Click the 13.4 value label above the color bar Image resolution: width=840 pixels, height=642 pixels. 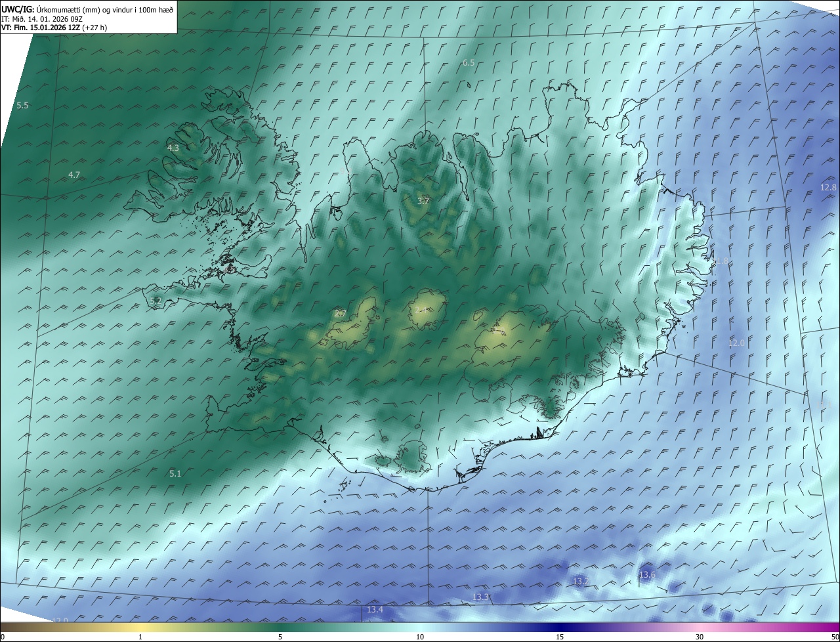coord(375,610)
